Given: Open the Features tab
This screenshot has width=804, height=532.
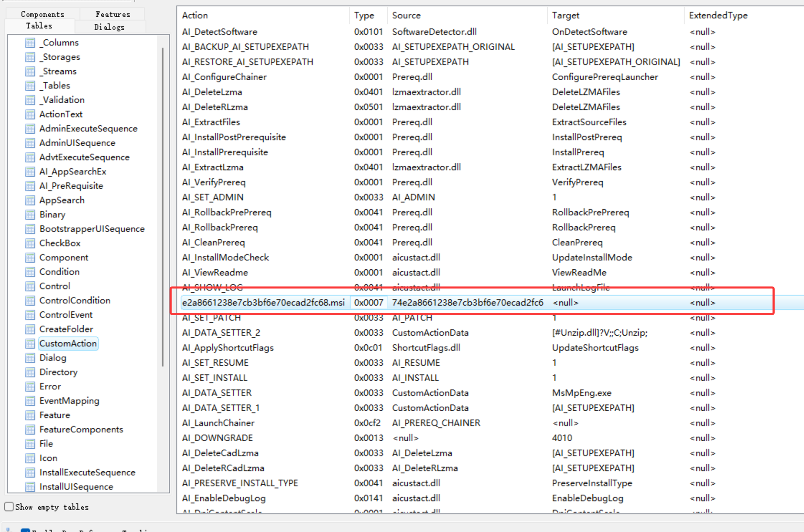Looking at the screenshot, I should [x=113, y=14].
